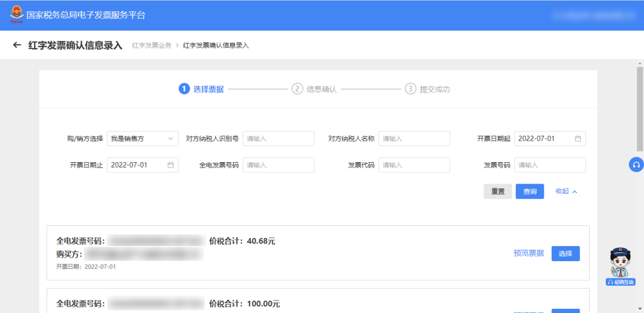The height and width of the screenshot is (313, 644).
Task: Click the 红字发票确认信息录入 breadcrumb
Action: click(216, 45)
